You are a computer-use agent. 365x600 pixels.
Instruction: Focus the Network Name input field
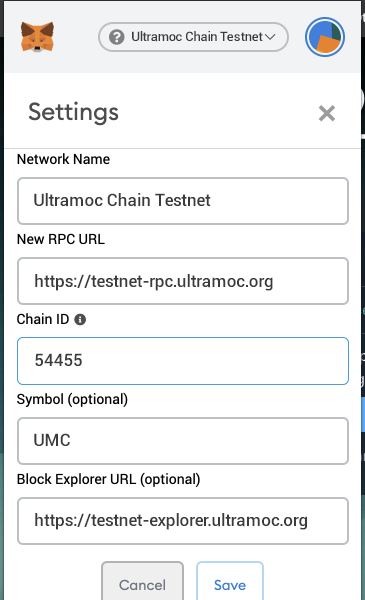(183, 201)
